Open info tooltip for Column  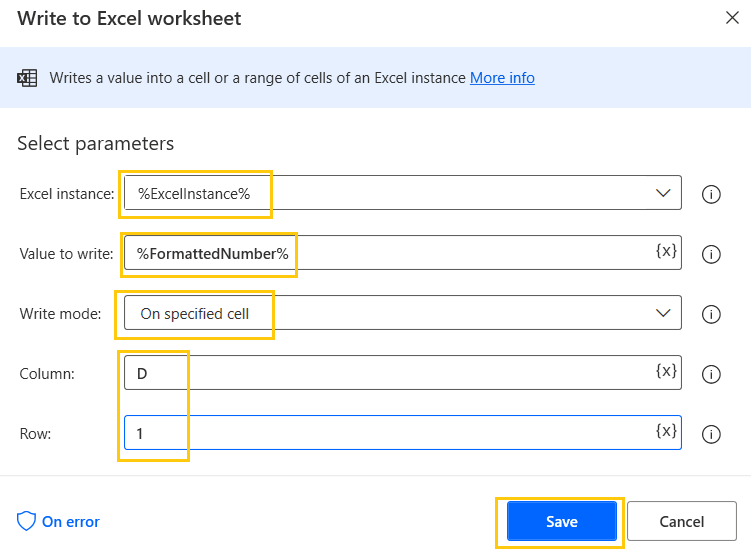coord(711,374)
